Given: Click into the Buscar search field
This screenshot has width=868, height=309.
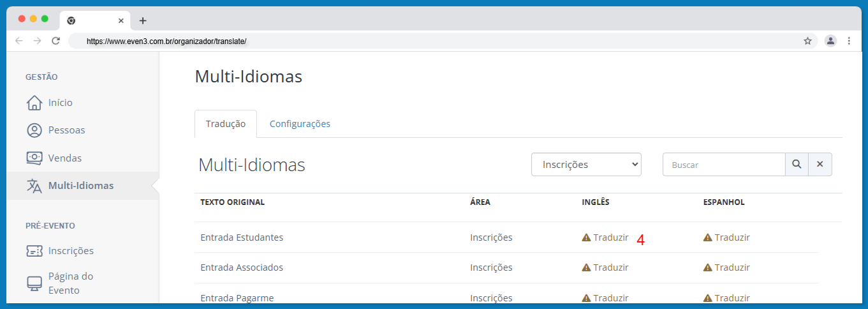Looking at the screenshot, I should click(724, 164).
